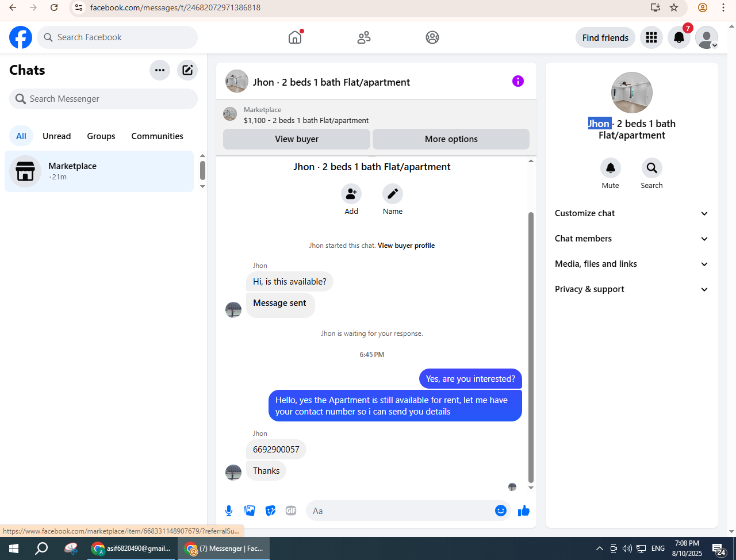
Task: Click the conversation scrollbar thumb
Action: point(531,347)
